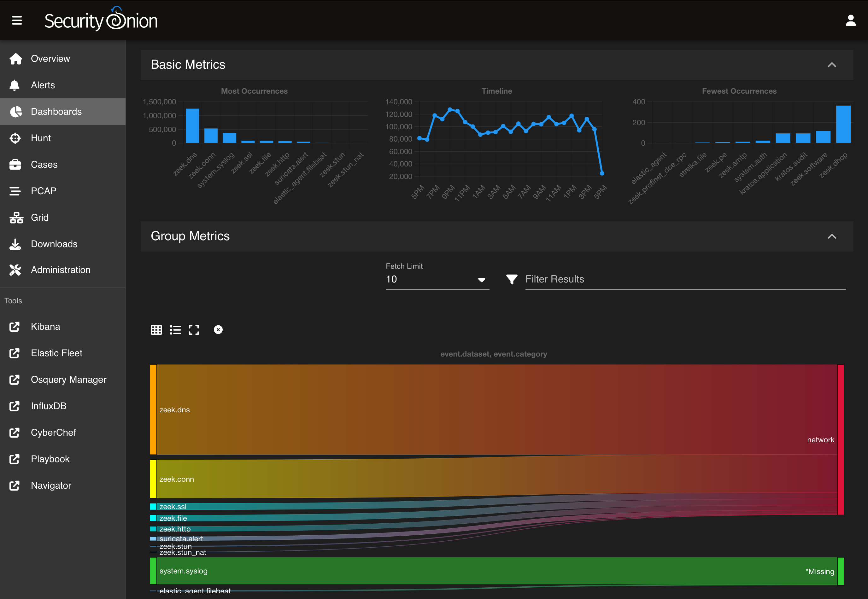Click tallest zeek.dns bar in Most Occurrences

(192, 126)
